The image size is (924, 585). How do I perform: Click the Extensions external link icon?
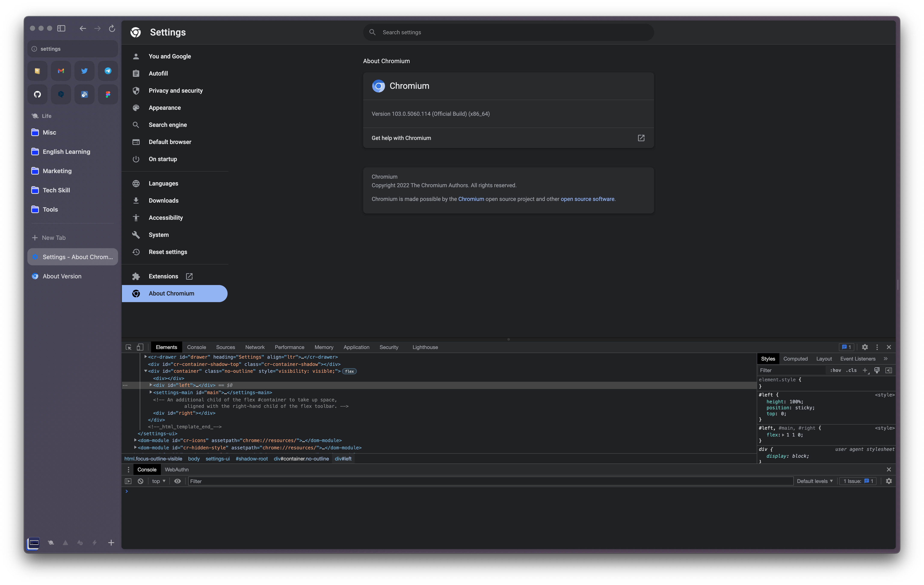point(189,276)
